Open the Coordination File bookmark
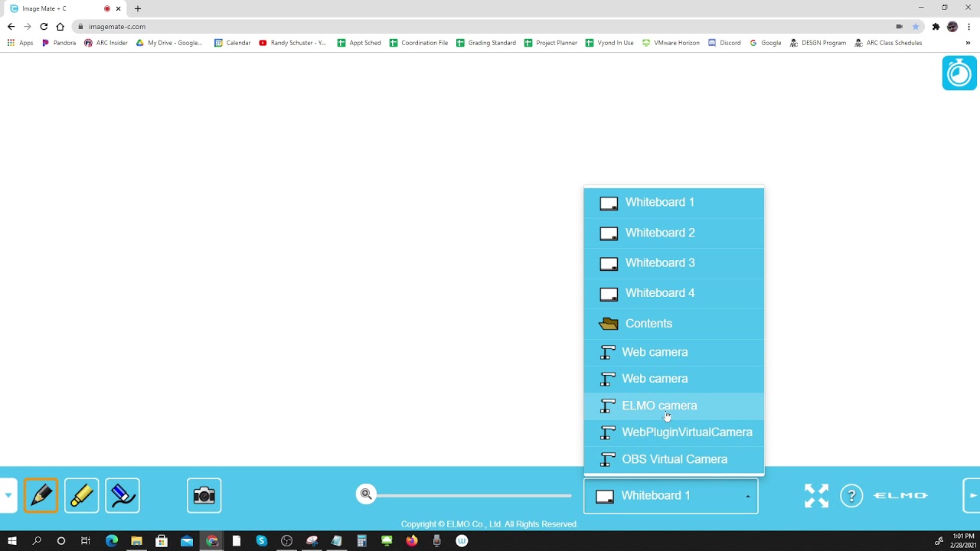The height and width of the screenshot is (551, 980). click(x=419, y=43)
